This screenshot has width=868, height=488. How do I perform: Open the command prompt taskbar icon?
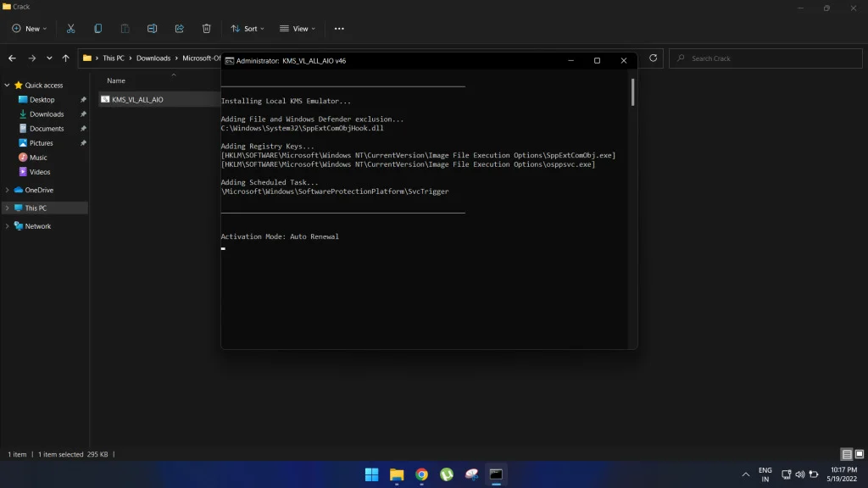496,474
